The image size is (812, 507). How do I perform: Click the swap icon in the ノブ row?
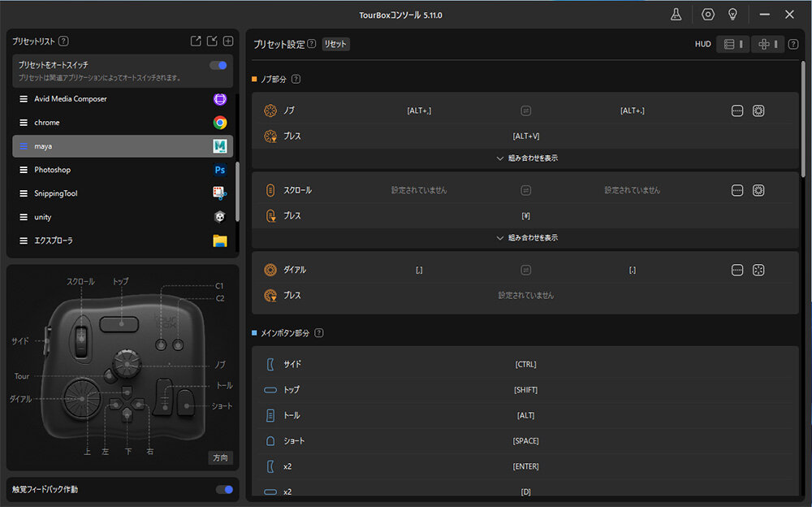(x=525, y=110)
